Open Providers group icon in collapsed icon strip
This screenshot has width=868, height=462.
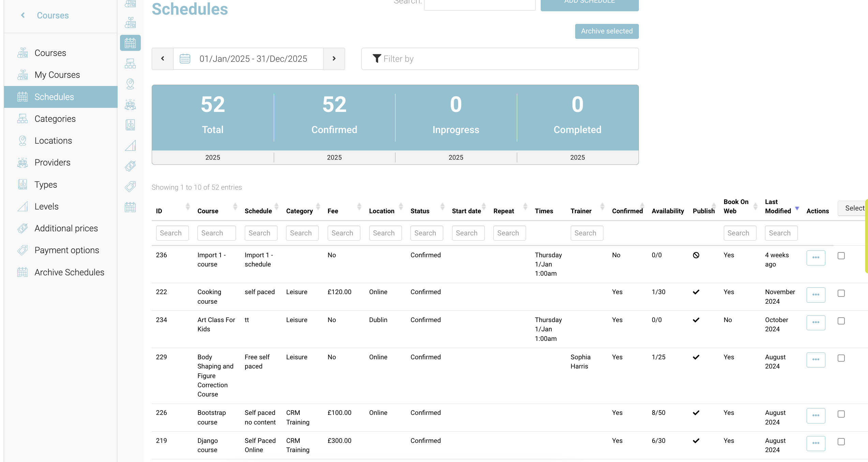[x=130, y=104]
